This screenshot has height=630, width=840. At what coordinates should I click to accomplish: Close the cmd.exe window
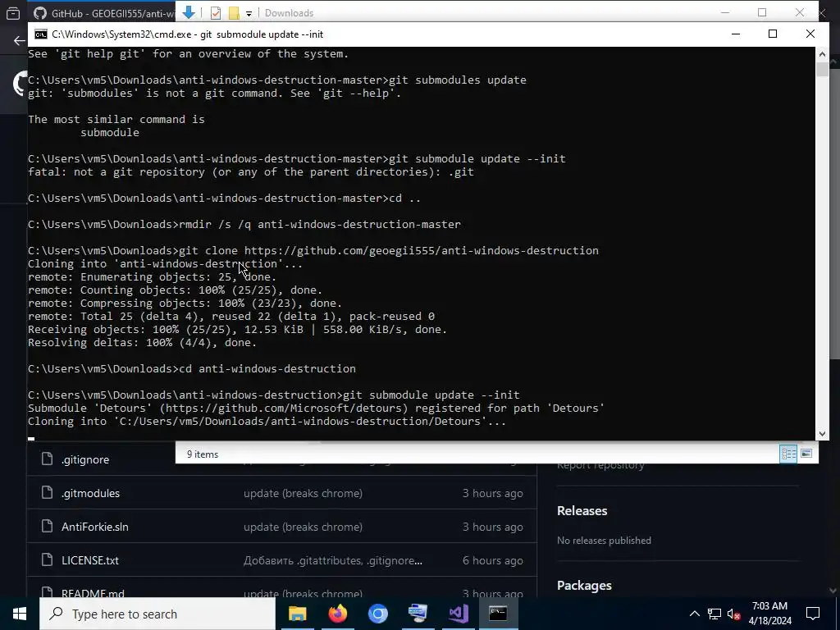[x=810, y=34]
